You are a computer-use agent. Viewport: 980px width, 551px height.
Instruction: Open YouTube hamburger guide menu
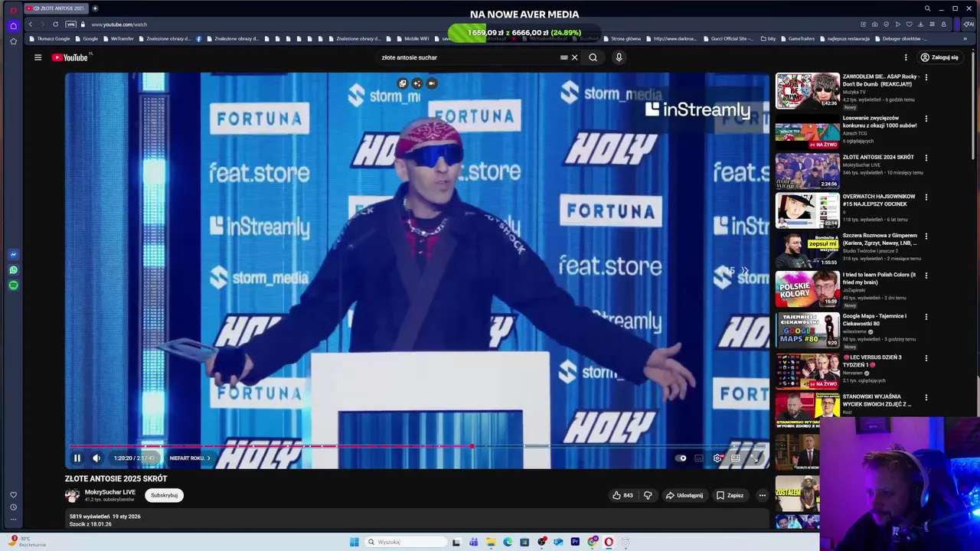[x=38, y=57]
